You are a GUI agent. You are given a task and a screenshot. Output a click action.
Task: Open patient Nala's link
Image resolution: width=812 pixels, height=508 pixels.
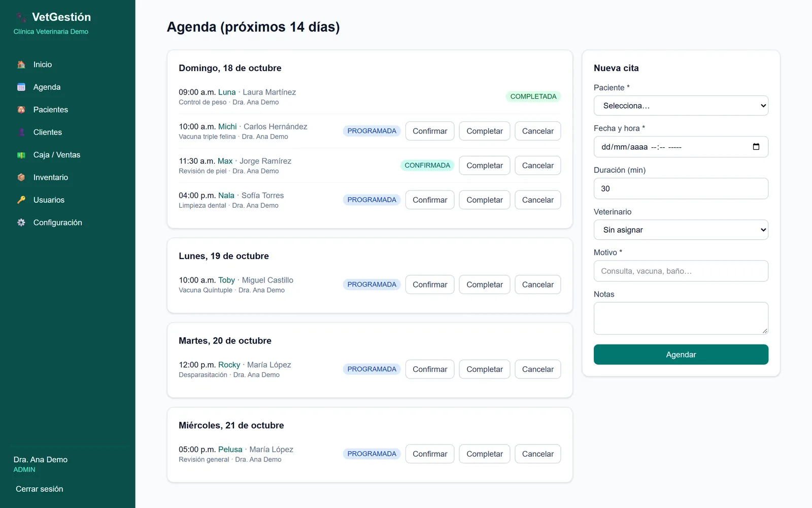tap(226, 196)
